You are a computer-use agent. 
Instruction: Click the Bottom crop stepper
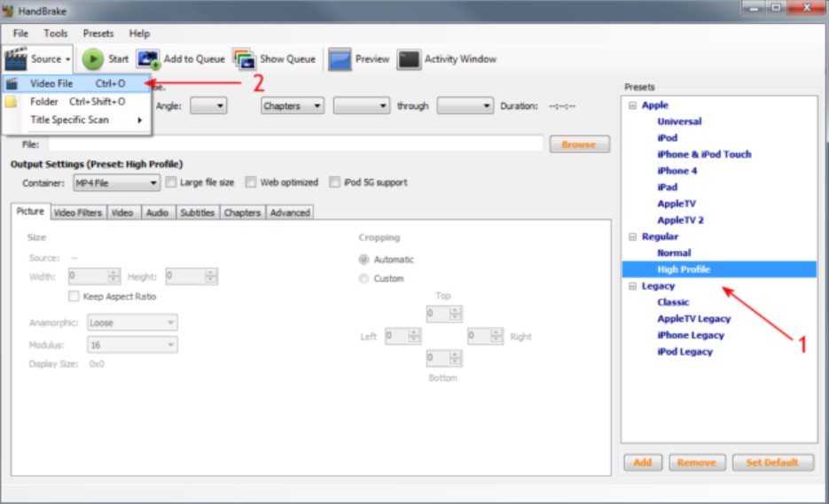pos(444,358)
